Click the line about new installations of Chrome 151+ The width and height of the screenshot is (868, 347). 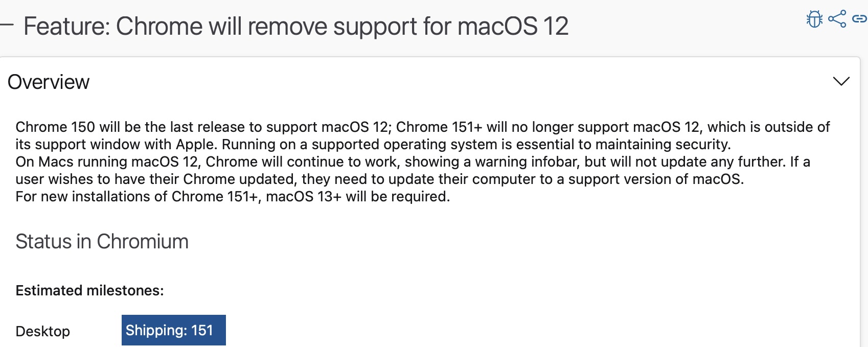(233, 196)
